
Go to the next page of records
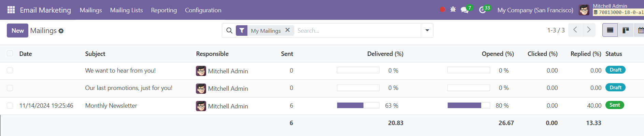[x=589, y=30]
